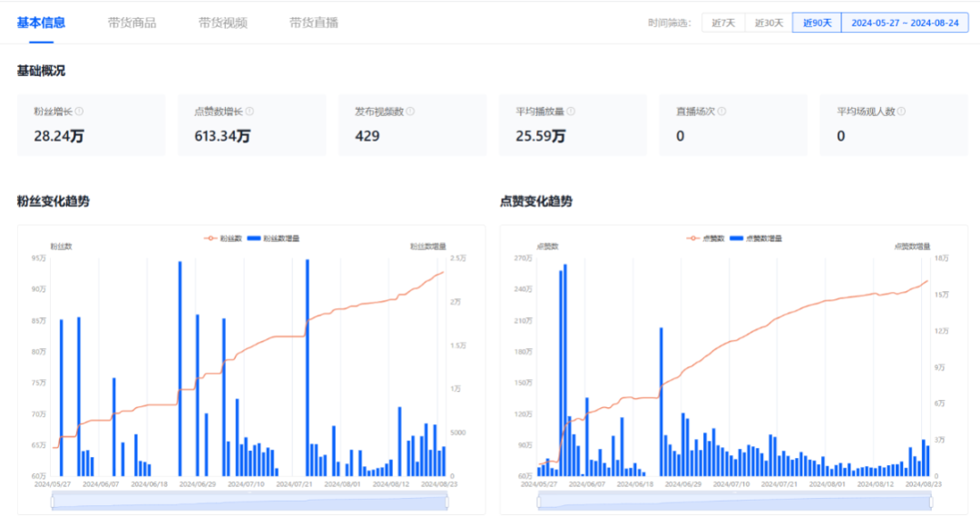Switch to the 带货商品 tab
Screen dimensions: 980x516
pos(132,23)
